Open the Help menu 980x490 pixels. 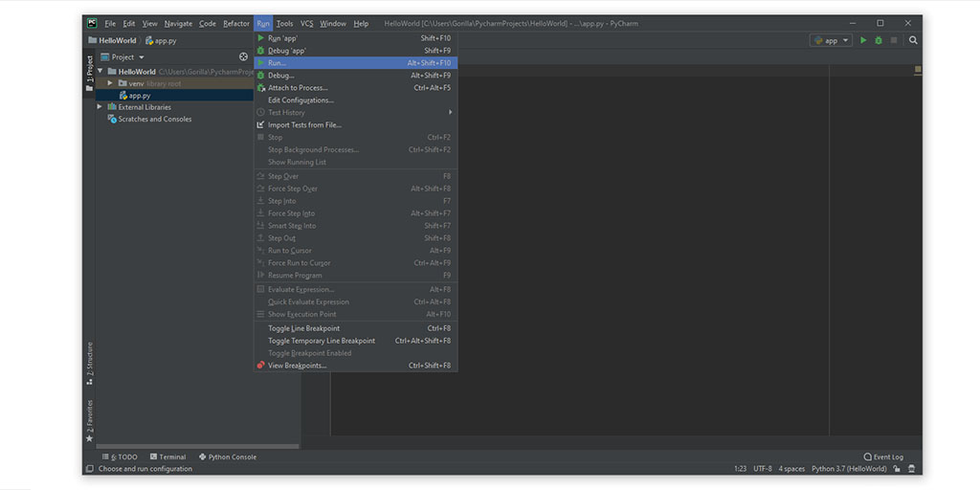[361, 24]
